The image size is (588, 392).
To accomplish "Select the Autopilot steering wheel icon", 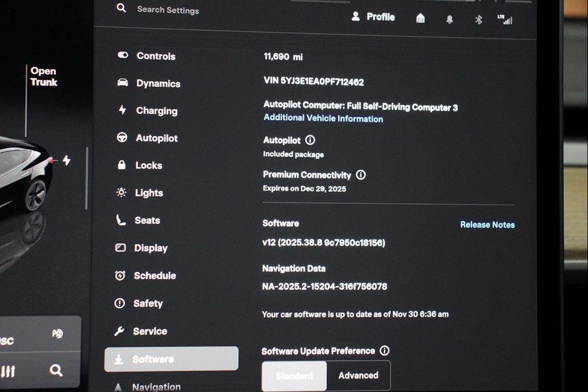I will coord(121,138).
